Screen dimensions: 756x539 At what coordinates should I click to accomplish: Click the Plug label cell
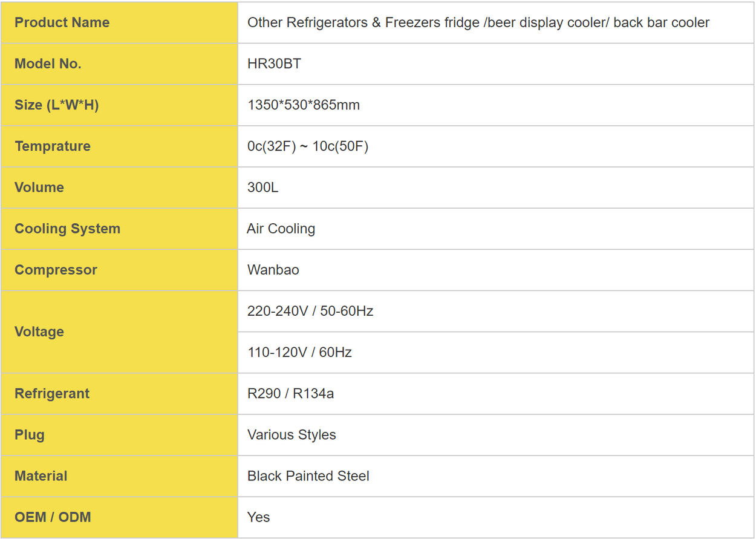(x=119, y=435)
